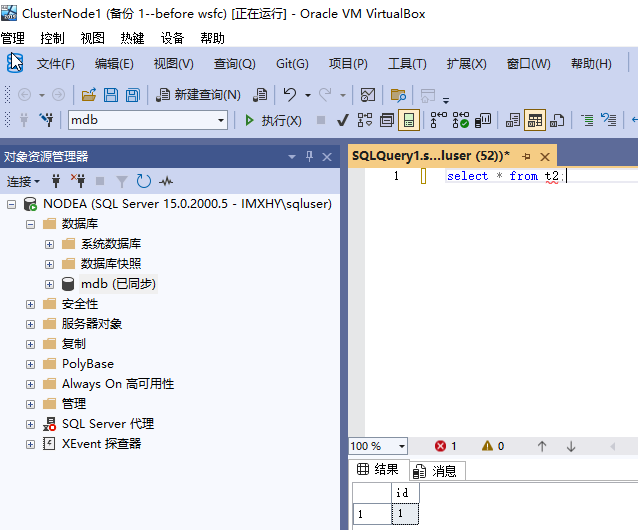This screenshot has height=530, width=638.
Task: Collapse the NODEA server node
Action: [x=12, y=204]
